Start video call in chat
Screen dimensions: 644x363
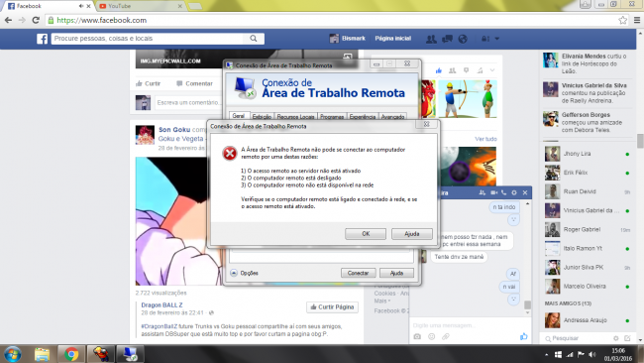(493, 192)
